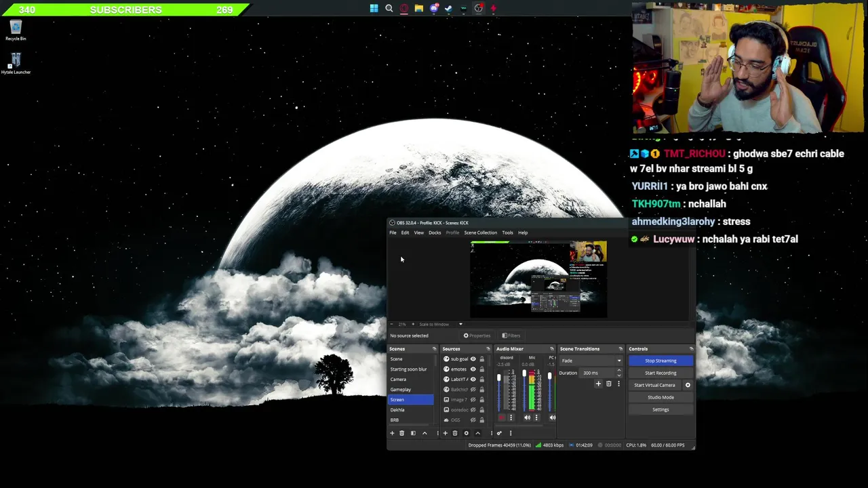Add a scene transition with plus icon
This screenshot has width=868, height=488.
(x=598, y=384)
